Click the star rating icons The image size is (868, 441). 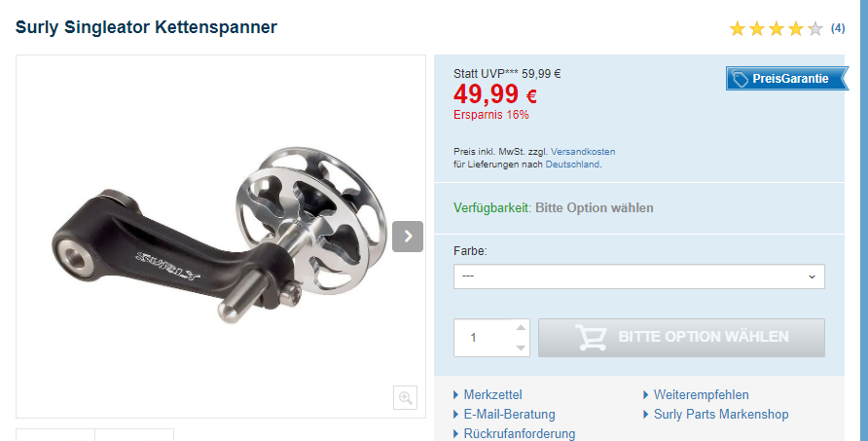[x=777, y=29]
